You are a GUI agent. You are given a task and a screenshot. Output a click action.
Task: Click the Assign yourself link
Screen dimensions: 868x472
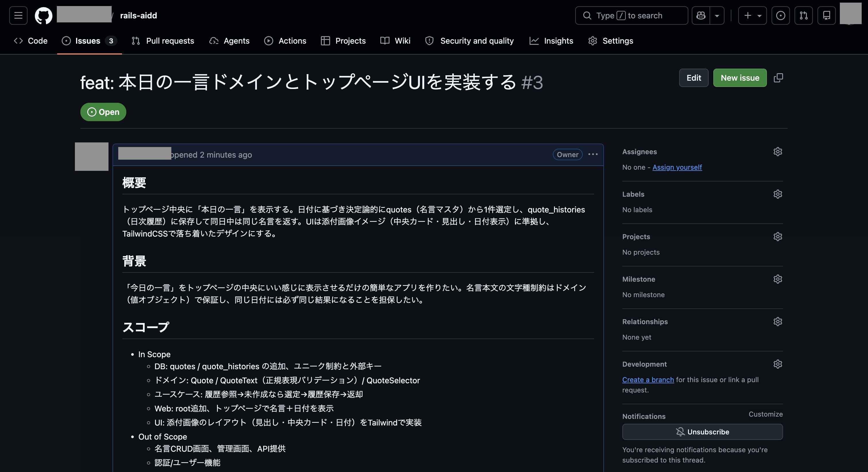[x=677, y=167]
